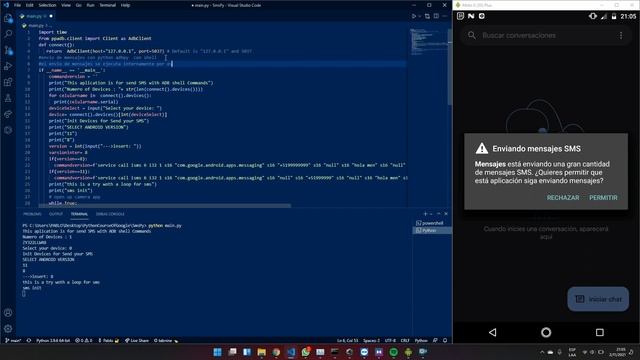Screen dimensions: 640x360
Task: Open editor More Actions ellipsis
Action: [x=445, y=16]
